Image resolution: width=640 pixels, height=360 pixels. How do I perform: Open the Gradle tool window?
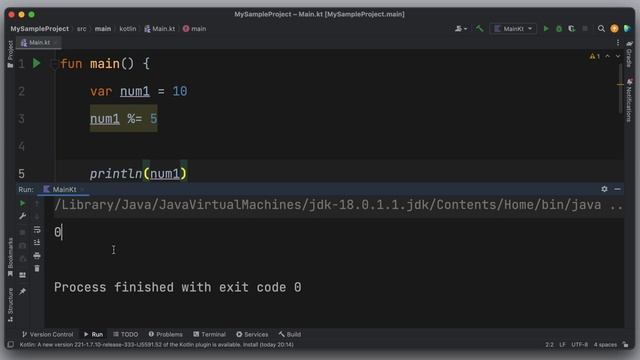[629, 54]
